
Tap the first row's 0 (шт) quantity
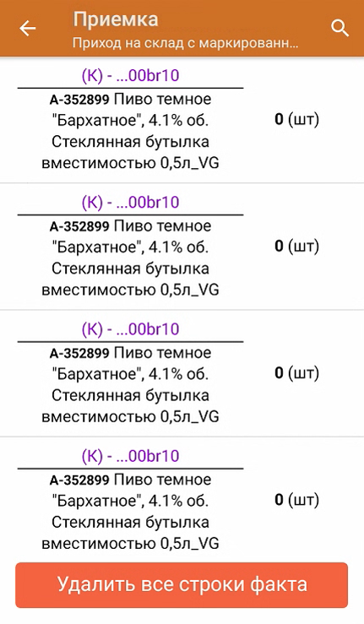point(296,119)
